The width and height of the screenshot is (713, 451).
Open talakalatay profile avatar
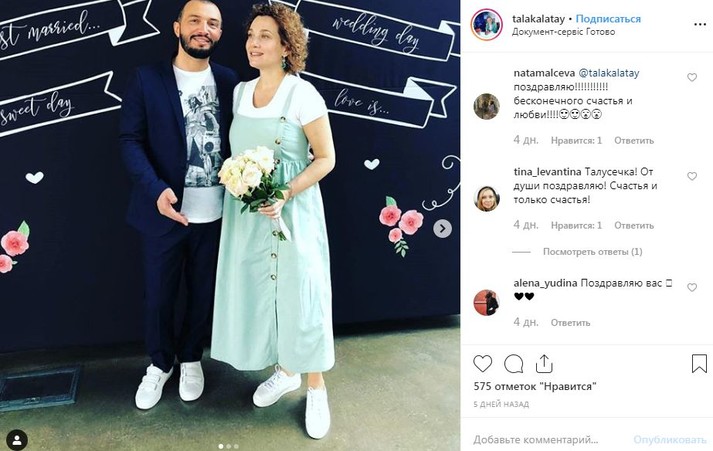pos(487,25)
